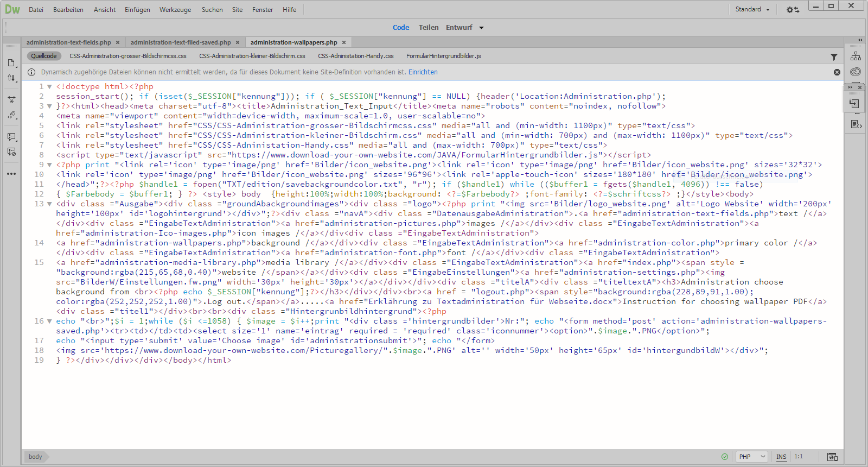The width and height of the screenshot is (868, 467).
Task: Expand the right panel dock double-arrow
Action: click(860, 40)
